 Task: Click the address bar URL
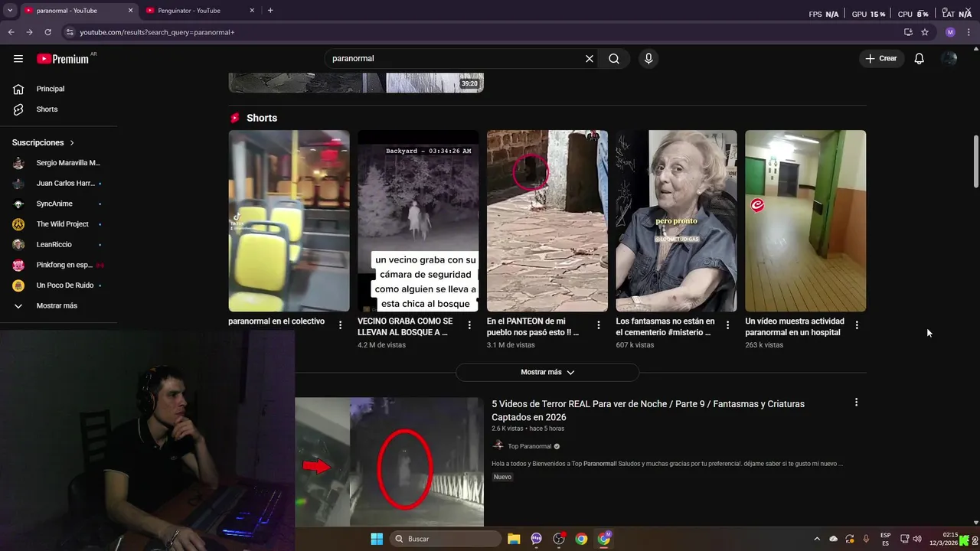click(x=157, y=32)
